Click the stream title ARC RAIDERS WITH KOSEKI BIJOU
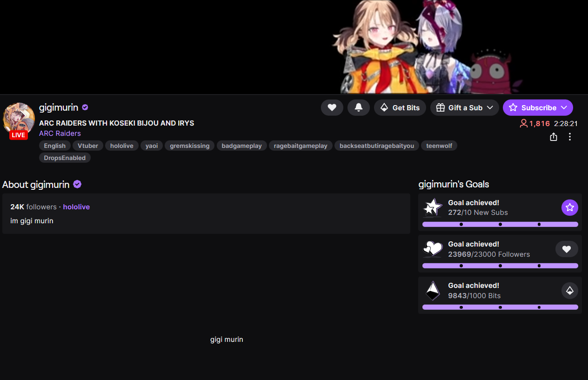 116,123
